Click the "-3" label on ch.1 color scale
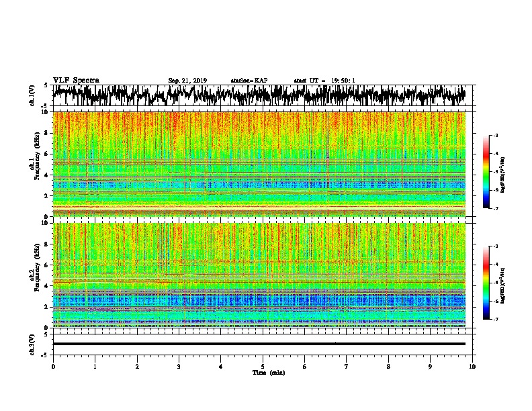The height and width of the screenshot is (411, 532). pyautogui.click(x=496, y=136)
